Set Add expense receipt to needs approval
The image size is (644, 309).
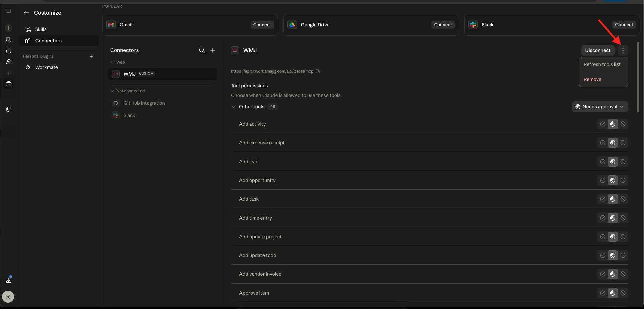point(613,143)
